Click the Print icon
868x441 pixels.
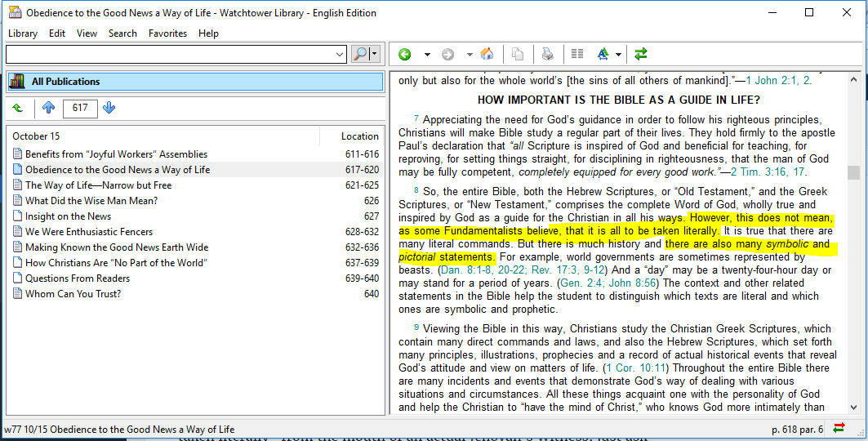pos(547,55)
